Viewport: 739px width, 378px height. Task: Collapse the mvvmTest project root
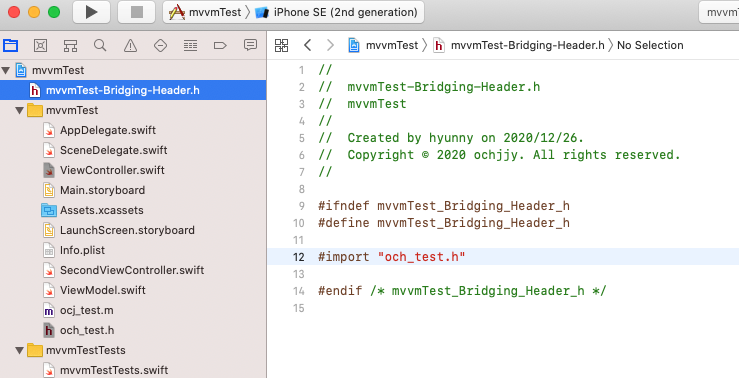[6, 71]
